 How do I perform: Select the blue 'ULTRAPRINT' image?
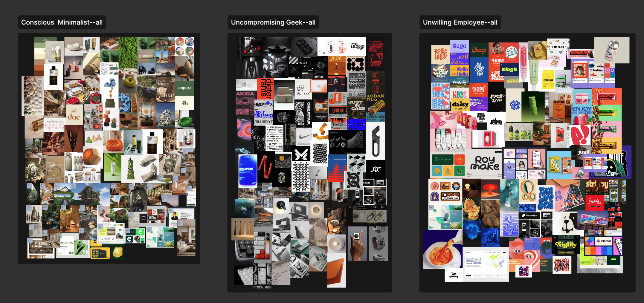click(x=248, y=170)
